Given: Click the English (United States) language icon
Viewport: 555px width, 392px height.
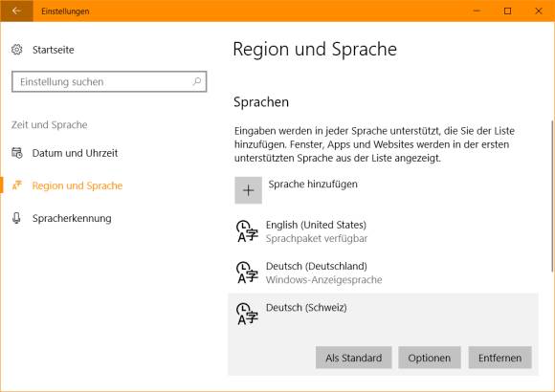Looking at the screenshot, I should [x=247, y=231].
